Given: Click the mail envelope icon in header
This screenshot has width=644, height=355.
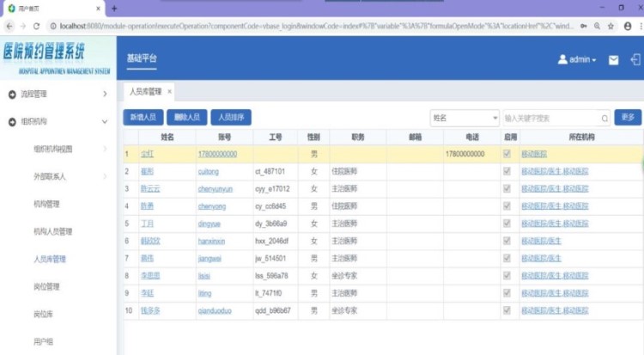Looking at the screenshot, I should (613, 60).
